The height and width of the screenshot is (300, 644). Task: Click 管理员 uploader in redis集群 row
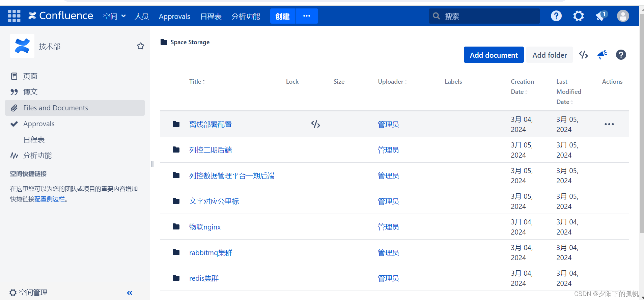388,278
